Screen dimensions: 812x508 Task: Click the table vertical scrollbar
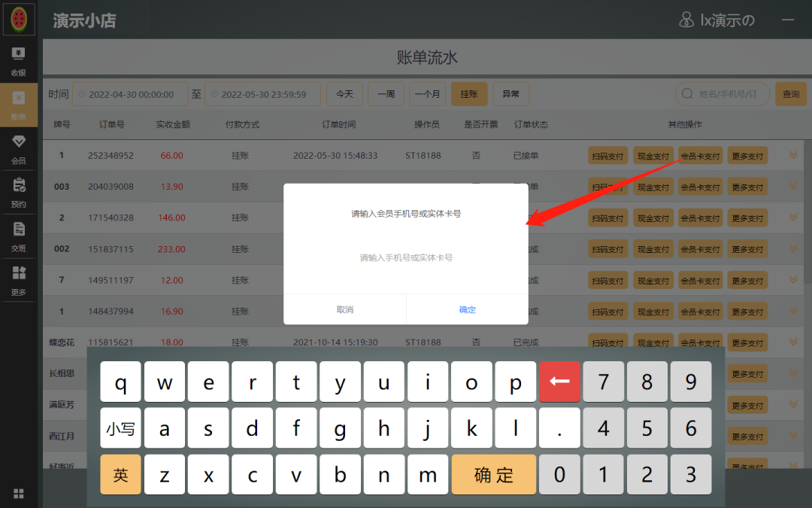coord(808,212)
